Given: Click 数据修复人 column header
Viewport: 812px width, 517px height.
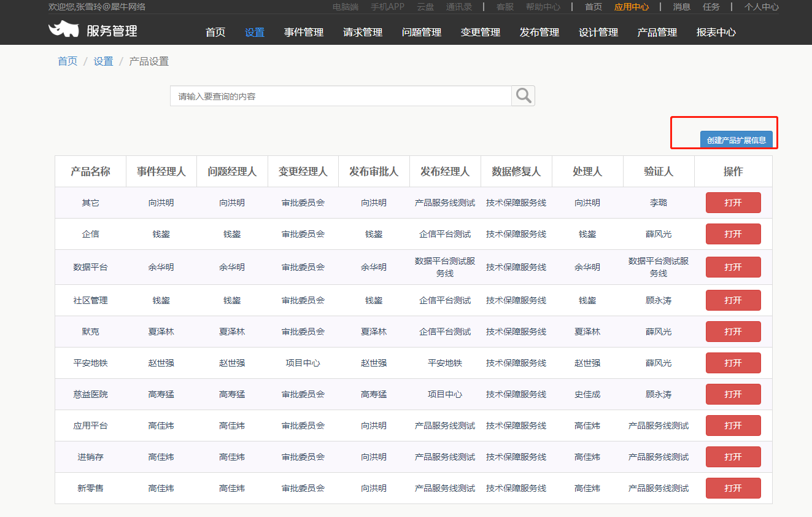Looking at the screenshot, I should [516, 171].
